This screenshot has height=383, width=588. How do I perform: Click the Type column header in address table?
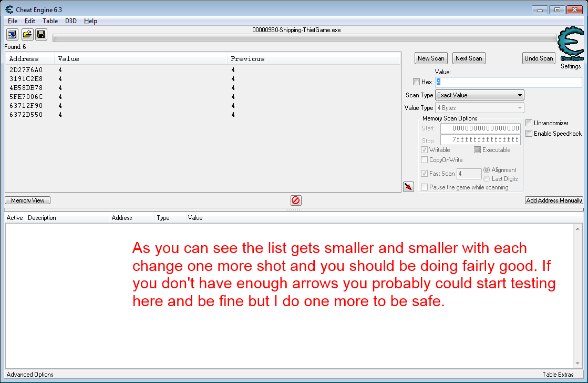point(170,218)
